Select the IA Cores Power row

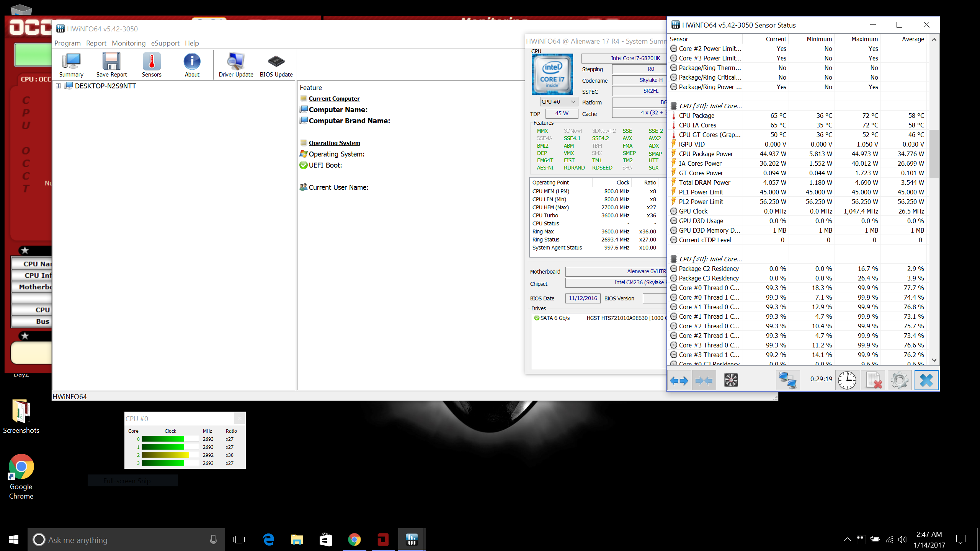(798, 163)
